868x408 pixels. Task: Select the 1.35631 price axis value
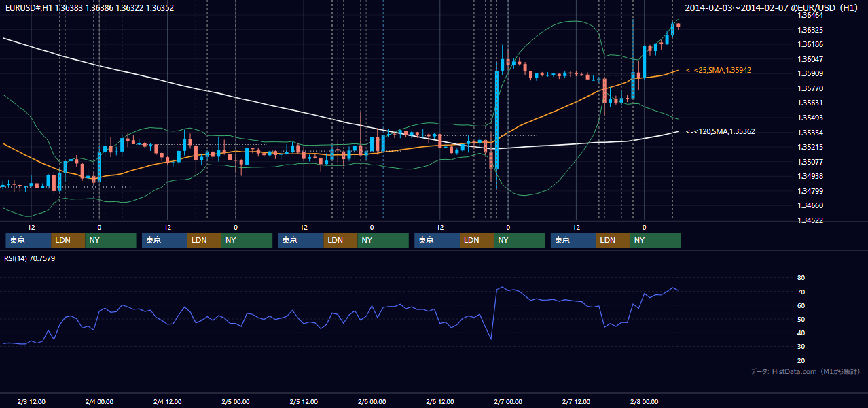pos(810,103)
